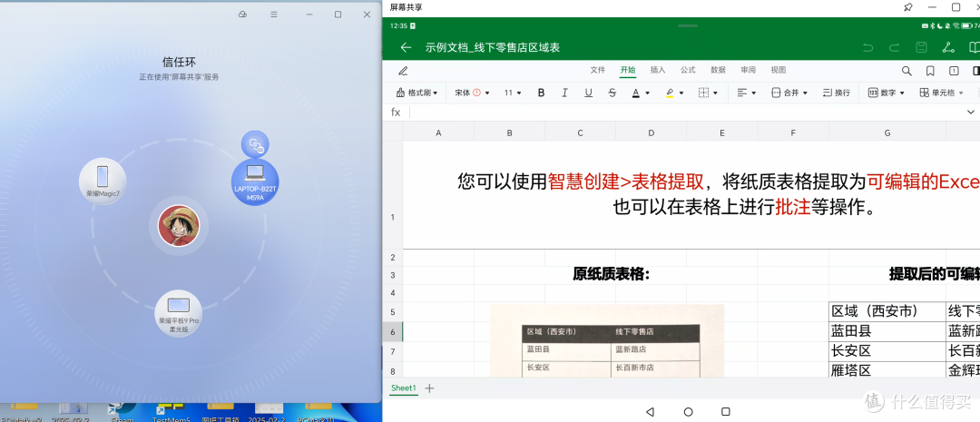
Task: Open search with magnifier icon
Action: (906, 71)
